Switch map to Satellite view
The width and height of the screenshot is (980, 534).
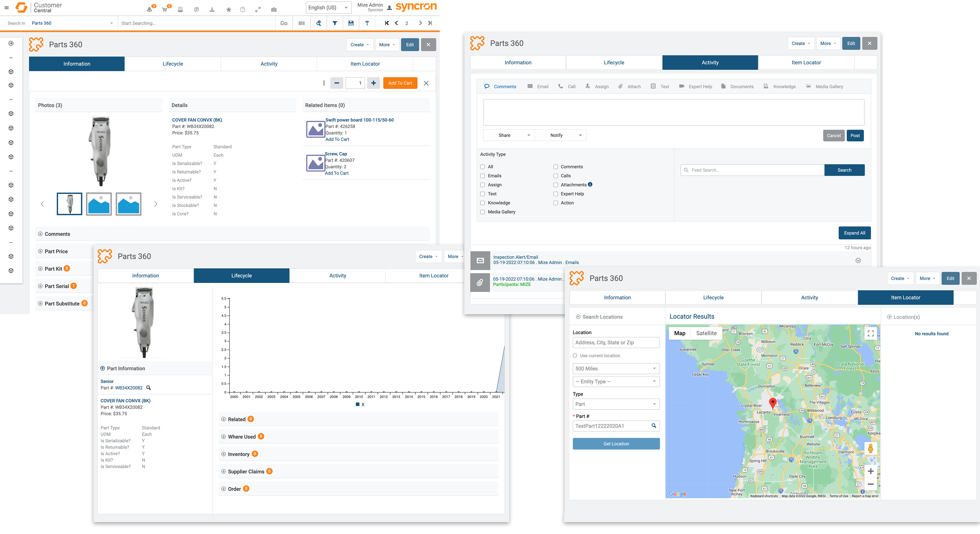706,333
